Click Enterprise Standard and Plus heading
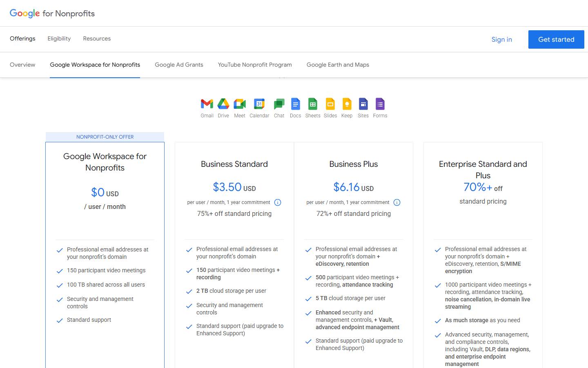The image size is (588, 368). (x=483, y=170)
